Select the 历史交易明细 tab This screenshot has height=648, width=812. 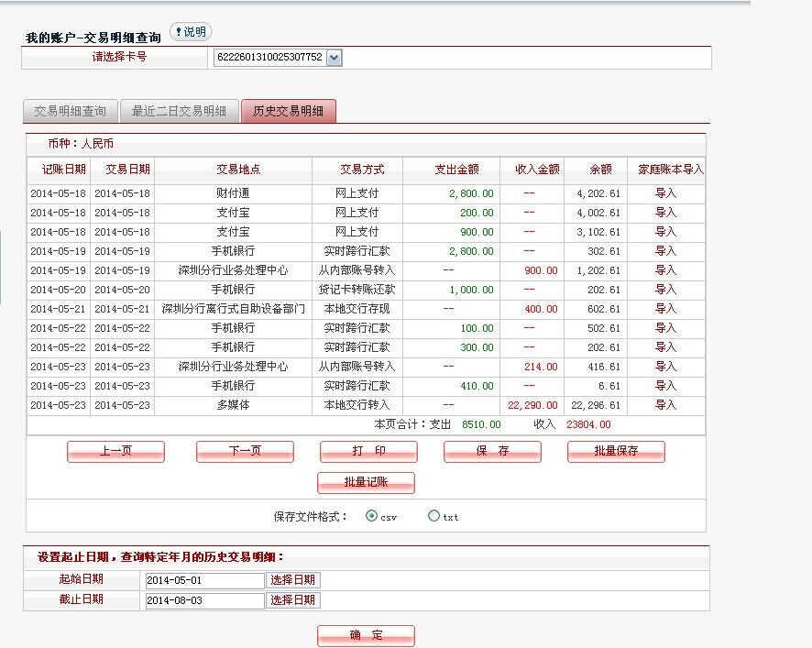click(289, 112)
